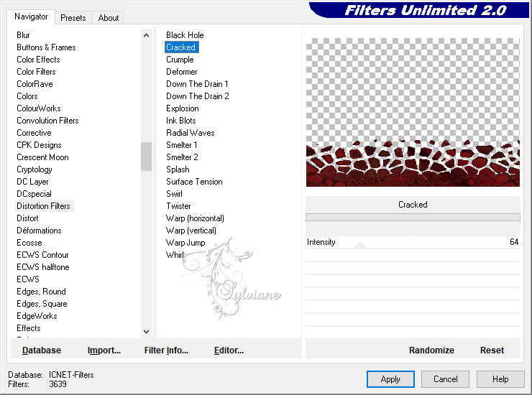Choose the Deformer filter

181,72
